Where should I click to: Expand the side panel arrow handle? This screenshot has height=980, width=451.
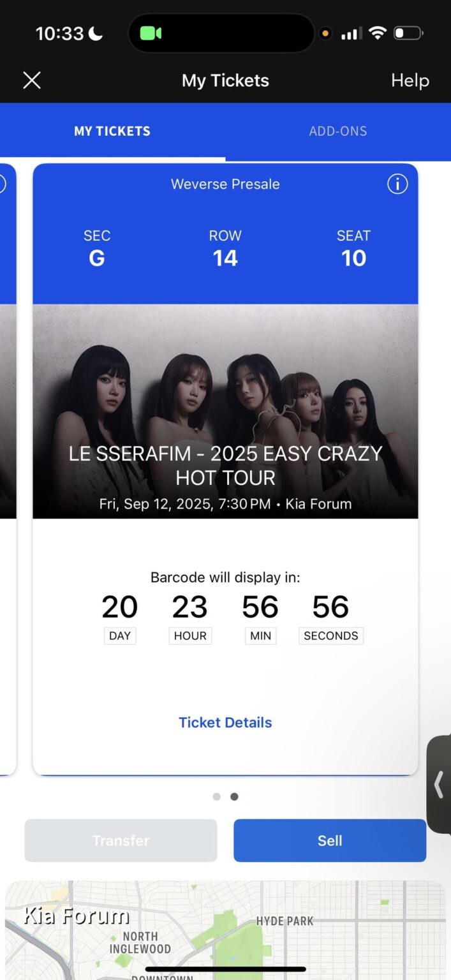click(439, 784)
